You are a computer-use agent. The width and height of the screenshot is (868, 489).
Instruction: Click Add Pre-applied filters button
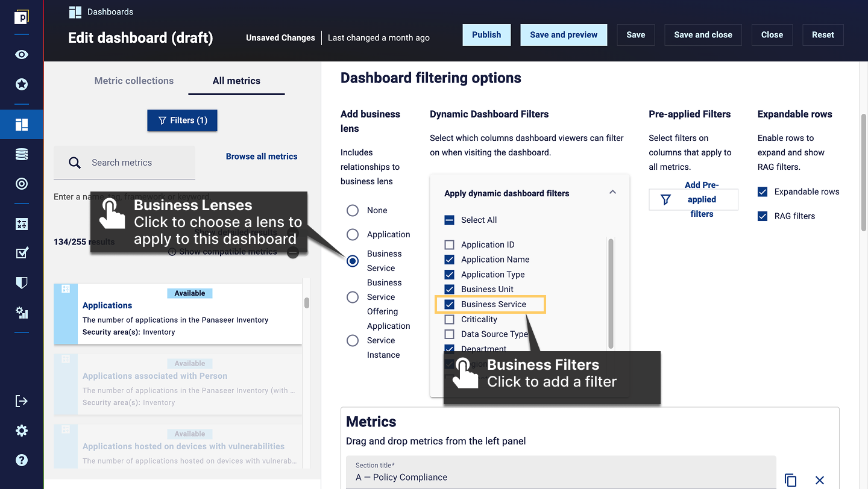(x=693, y=199)
